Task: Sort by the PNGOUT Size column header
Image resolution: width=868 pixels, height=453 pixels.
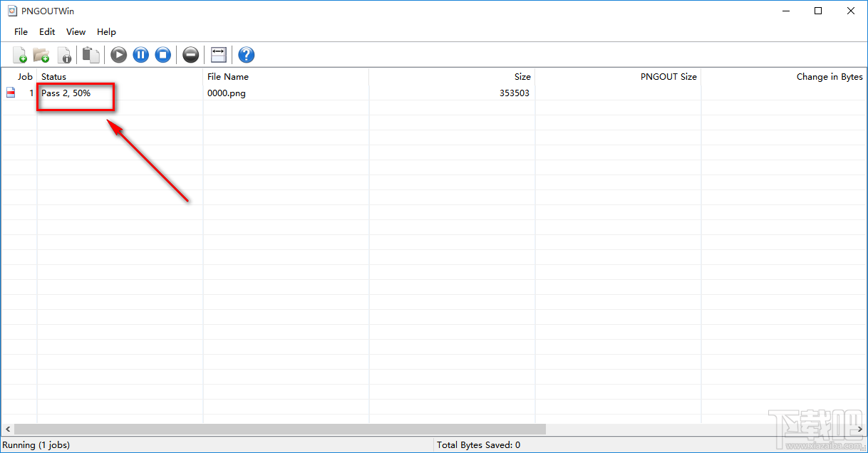Action: 618,77
